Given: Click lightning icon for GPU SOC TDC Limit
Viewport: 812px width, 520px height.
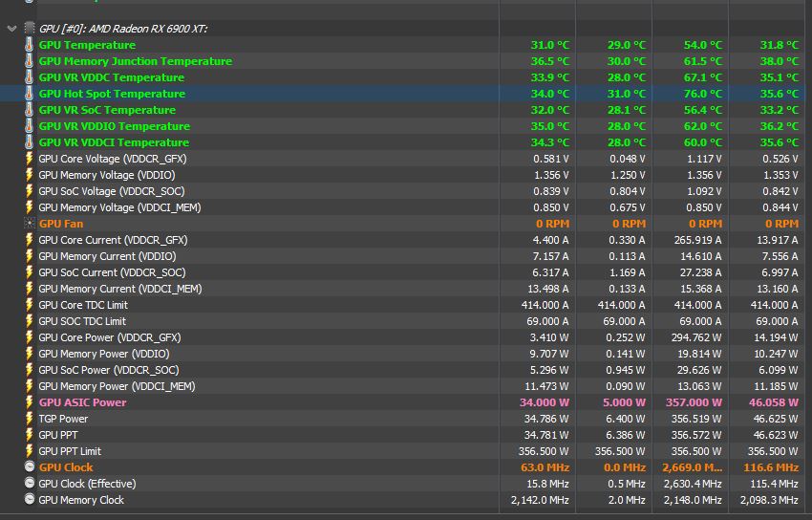Looking at the screenshot, I should point(30,320).
